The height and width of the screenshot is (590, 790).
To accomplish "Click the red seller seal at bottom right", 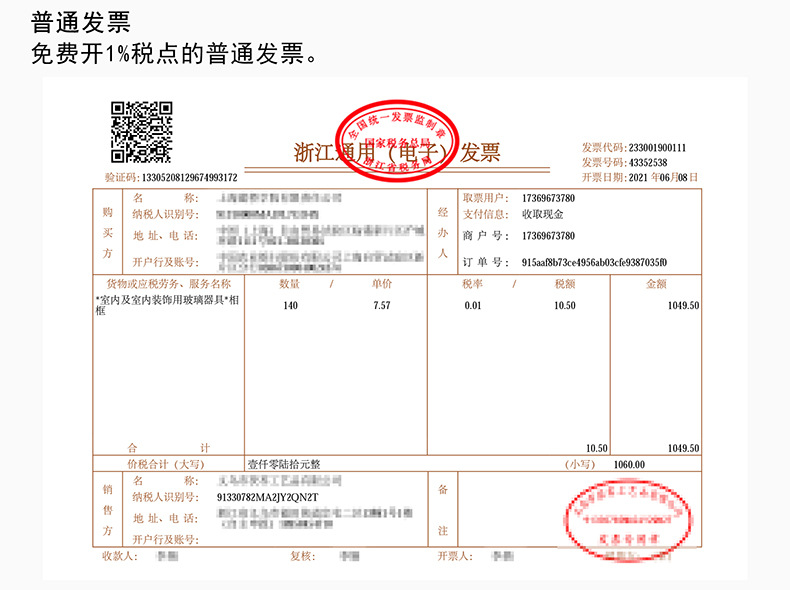I will (x=628, y=521).
